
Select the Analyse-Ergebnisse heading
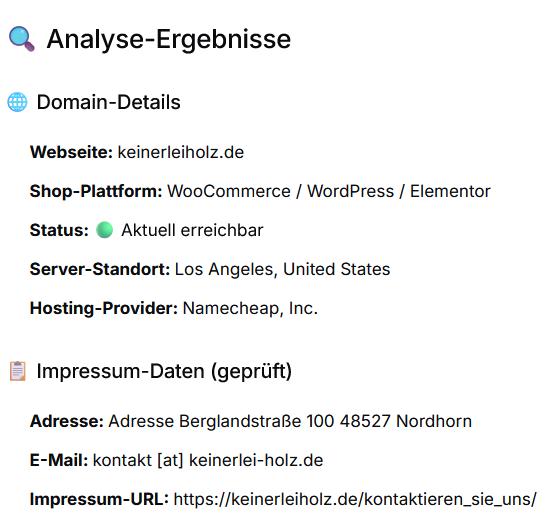click(169, 39)
